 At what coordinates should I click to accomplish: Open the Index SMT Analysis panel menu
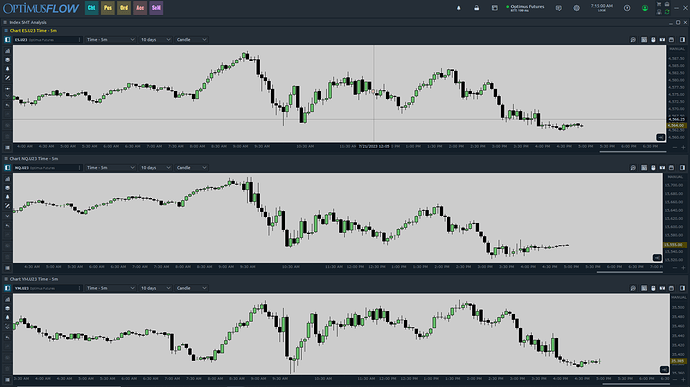[x=5, y=22]
